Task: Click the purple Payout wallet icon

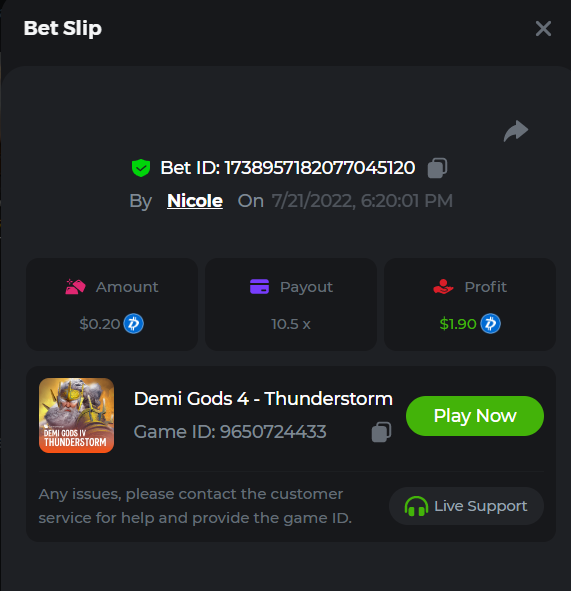Action: 259,287
